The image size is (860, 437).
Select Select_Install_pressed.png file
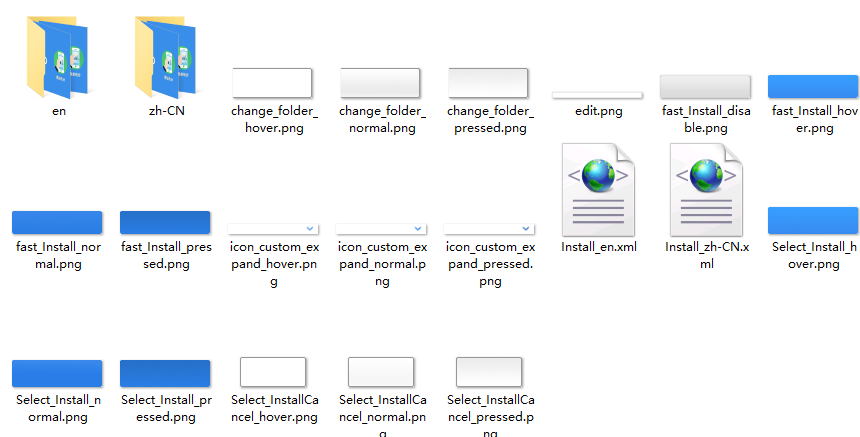[165, 374]
